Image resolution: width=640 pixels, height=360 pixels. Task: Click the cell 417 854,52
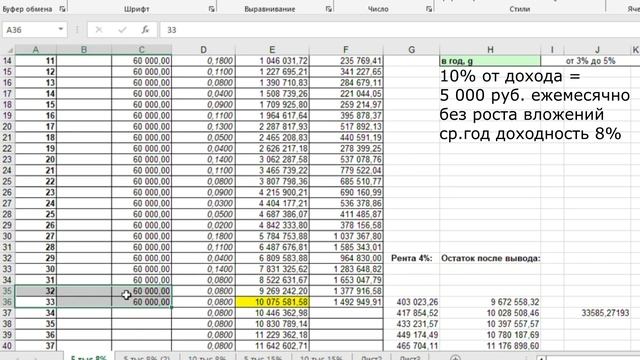411,313
